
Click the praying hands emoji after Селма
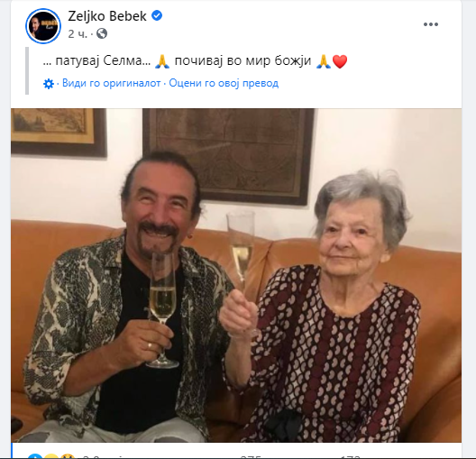pos(162,61)
